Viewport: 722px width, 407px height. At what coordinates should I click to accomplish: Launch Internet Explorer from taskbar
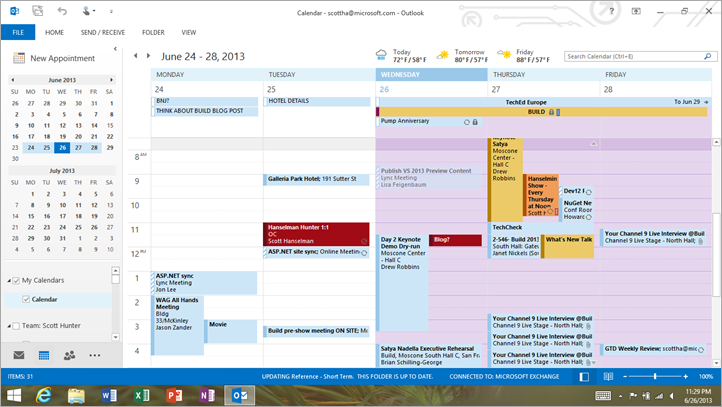click(x=44, y=395)
